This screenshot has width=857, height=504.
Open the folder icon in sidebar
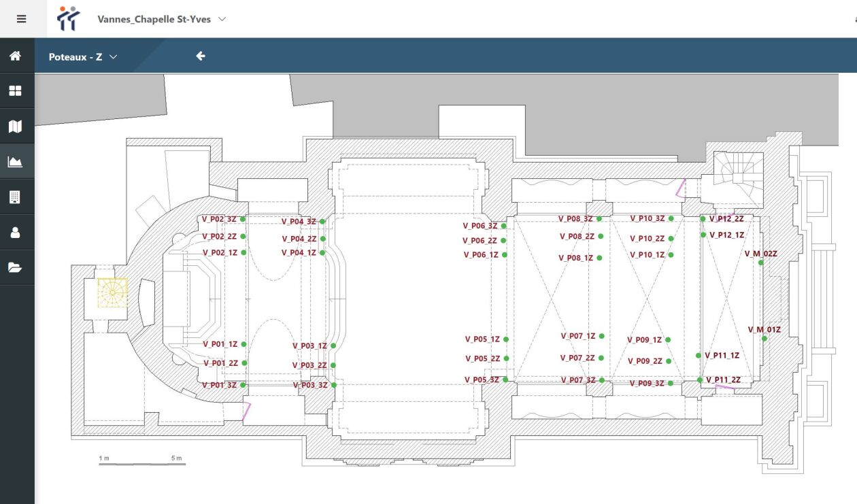coord(15,267)
